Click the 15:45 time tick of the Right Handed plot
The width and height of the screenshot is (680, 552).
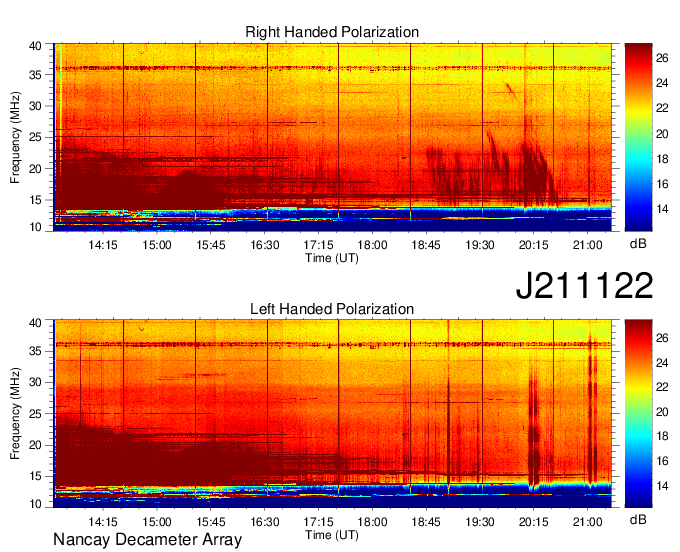tap(211, 245)
